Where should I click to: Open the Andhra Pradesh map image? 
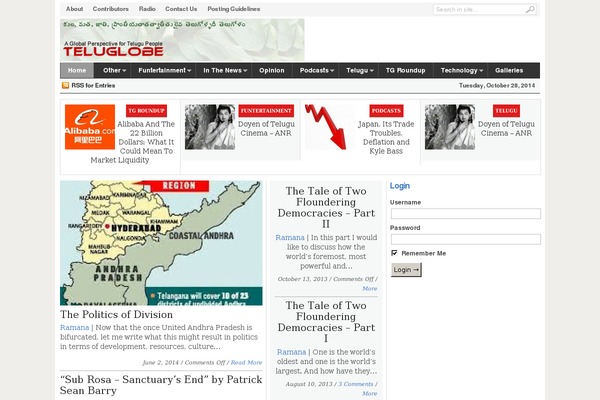click(161, 243)
